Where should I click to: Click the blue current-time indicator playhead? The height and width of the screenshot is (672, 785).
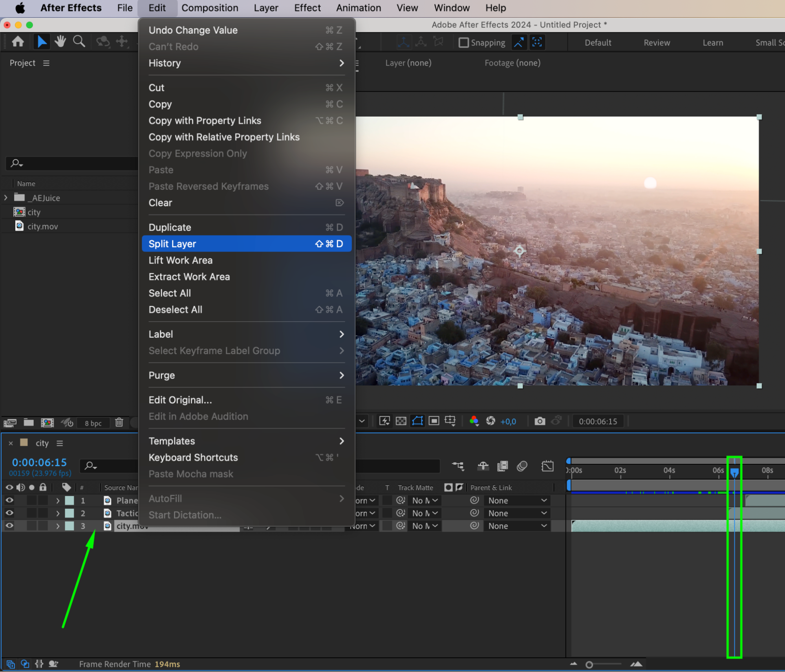click(734, 472)
